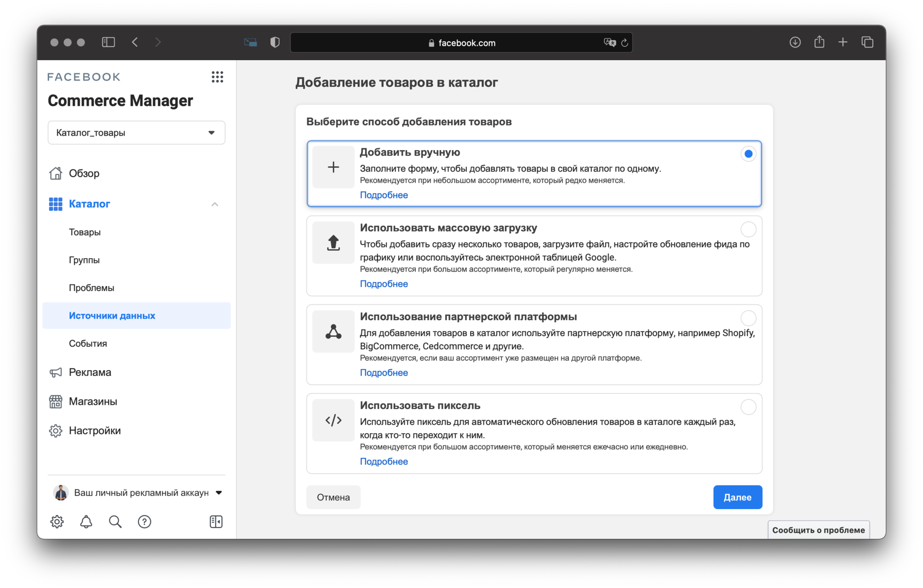
Task: Go to Товары in catalog menu
Action: click(85, 232)
